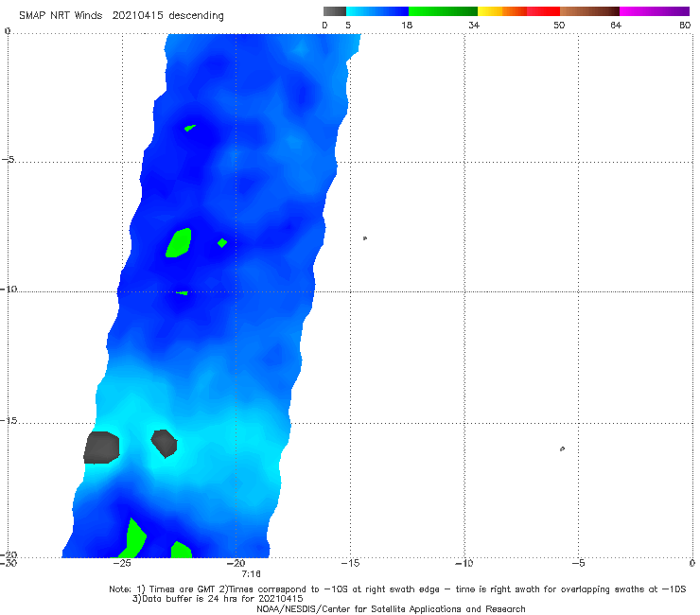Image resolution: width=700 pixels, height=615 pixels.
Task: Click the '7:18' swath time label
Action: point(251,574)
